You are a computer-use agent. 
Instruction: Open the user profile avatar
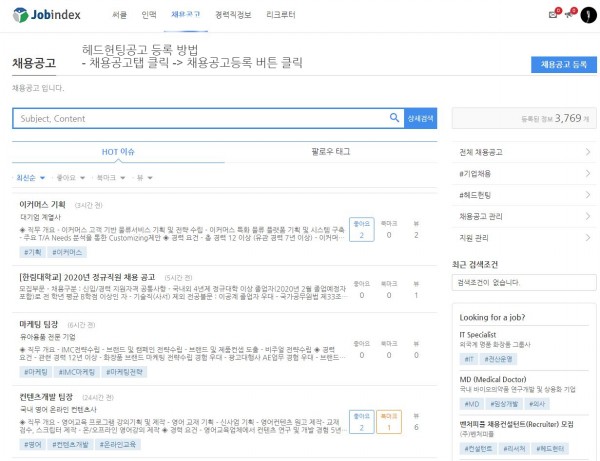click(588, 14)
